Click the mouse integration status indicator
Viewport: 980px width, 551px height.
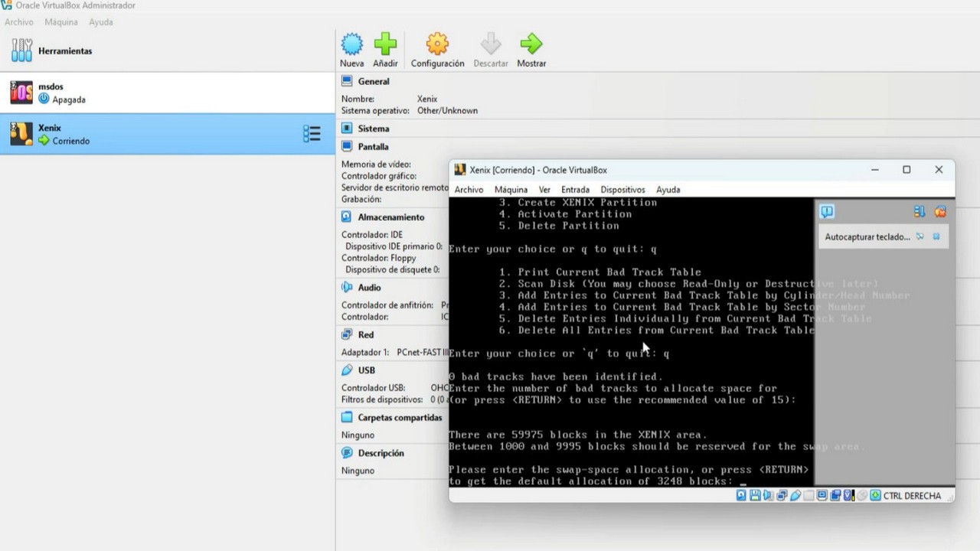[x=862, y=496]
